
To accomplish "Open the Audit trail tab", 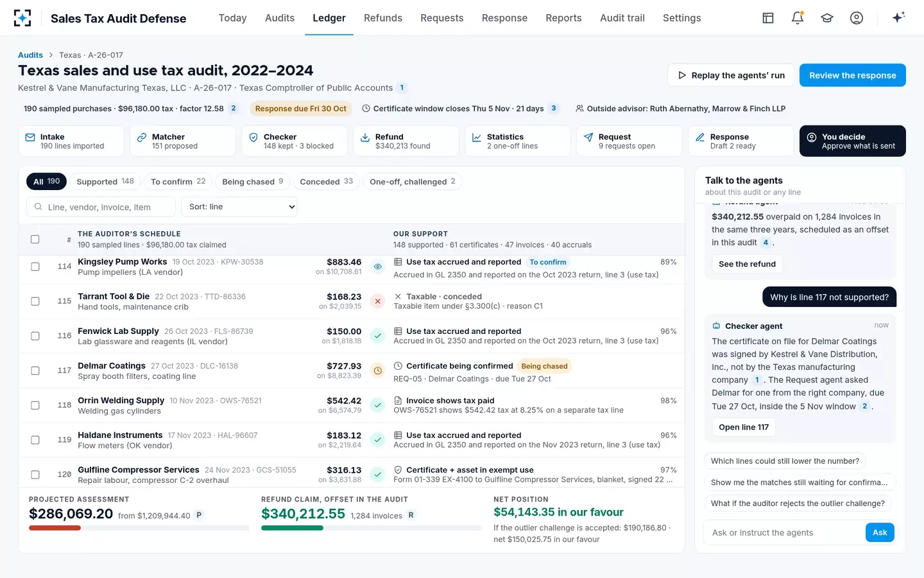I will [622, 18].
